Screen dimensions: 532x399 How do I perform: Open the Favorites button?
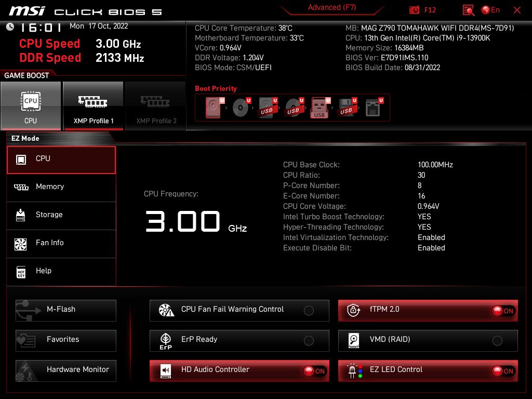[66, 341]
